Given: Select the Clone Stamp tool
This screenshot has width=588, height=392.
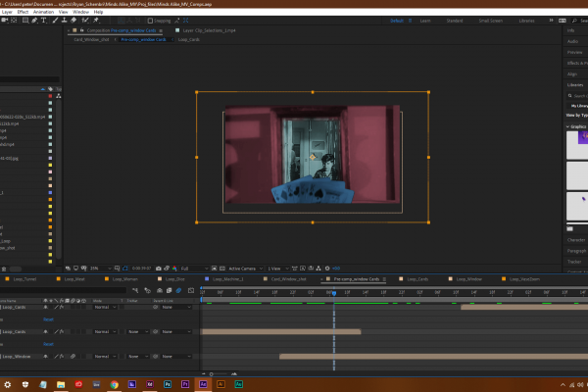Looking at the screenshot, I should [x=64, y=21].
